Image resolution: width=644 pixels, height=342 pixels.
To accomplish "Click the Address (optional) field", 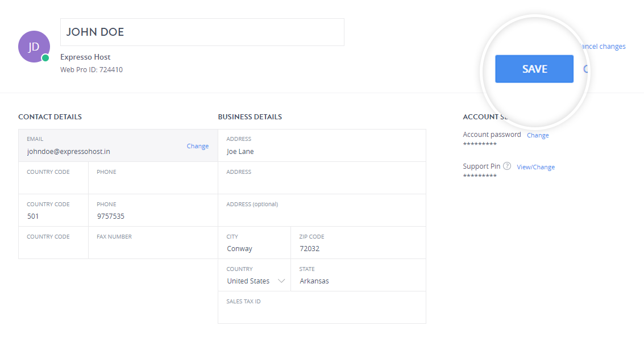I will 322,210.
